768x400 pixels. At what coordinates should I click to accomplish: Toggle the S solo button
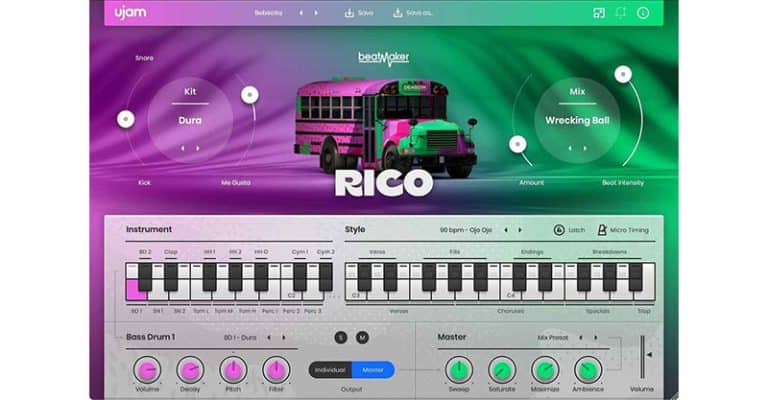coord(341,337)
